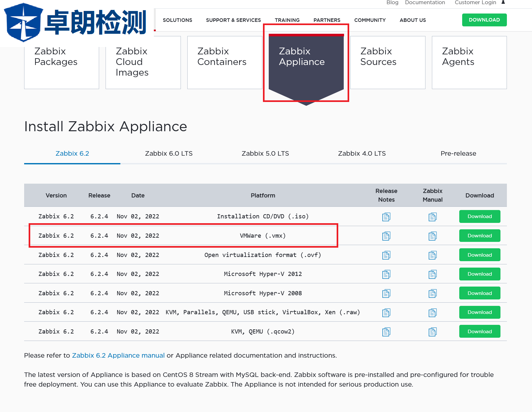This screenshot has width=532, height=412.
Task: Open the Customer Login link
Action: [x=475, y=3]
